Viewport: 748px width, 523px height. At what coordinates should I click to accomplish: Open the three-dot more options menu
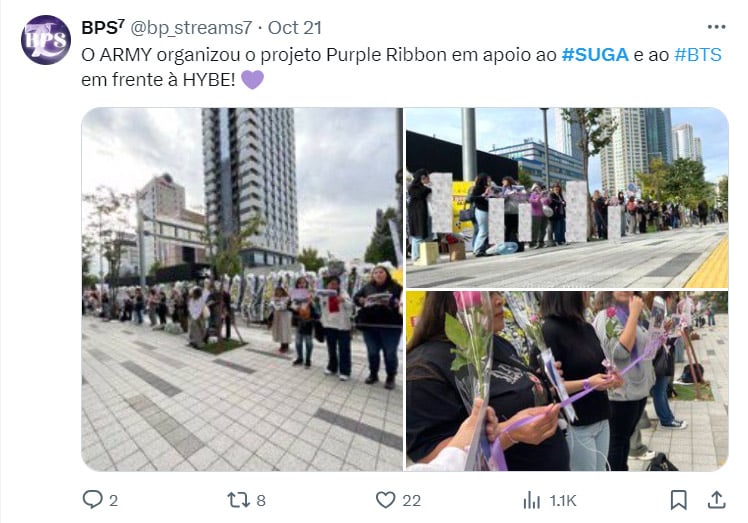(716, 27)
